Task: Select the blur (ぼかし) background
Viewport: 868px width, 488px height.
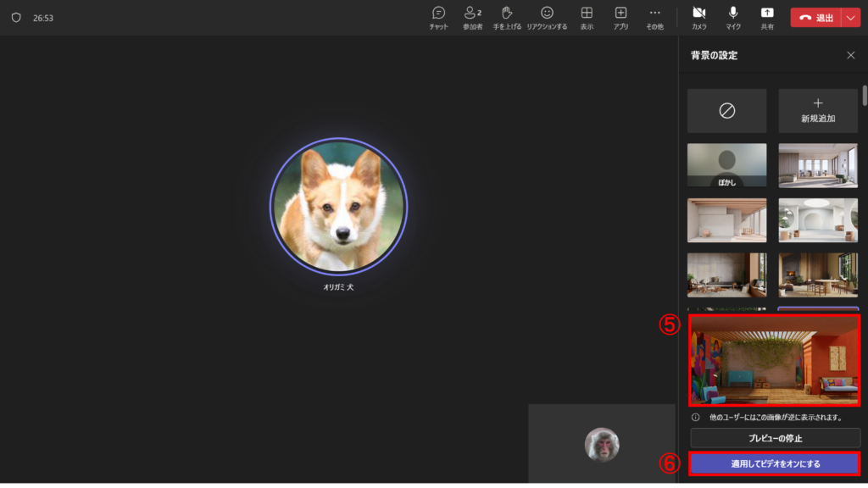Action: click(726, 164)
